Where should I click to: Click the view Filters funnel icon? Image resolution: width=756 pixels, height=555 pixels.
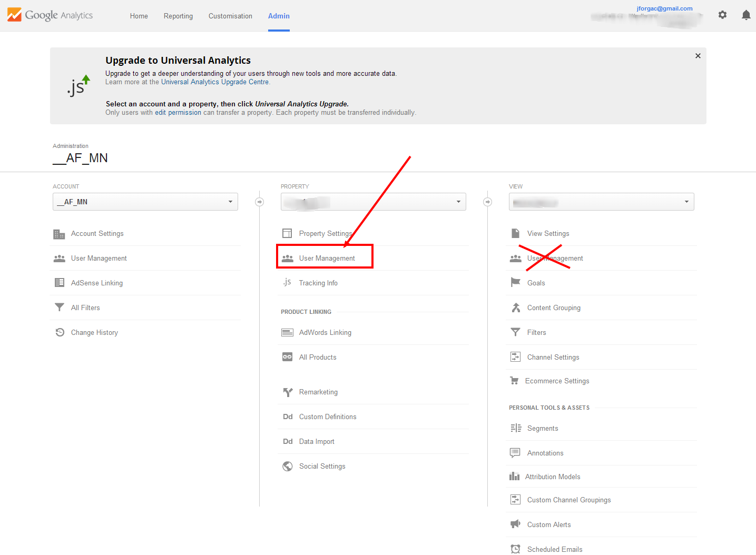pos(515,332)
